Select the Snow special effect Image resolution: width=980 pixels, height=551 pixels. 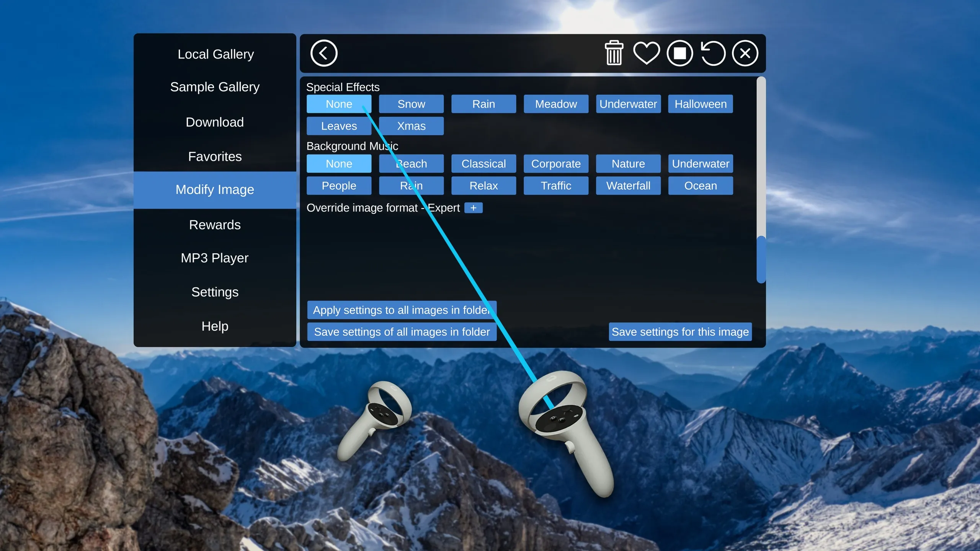tap(411, 104)
